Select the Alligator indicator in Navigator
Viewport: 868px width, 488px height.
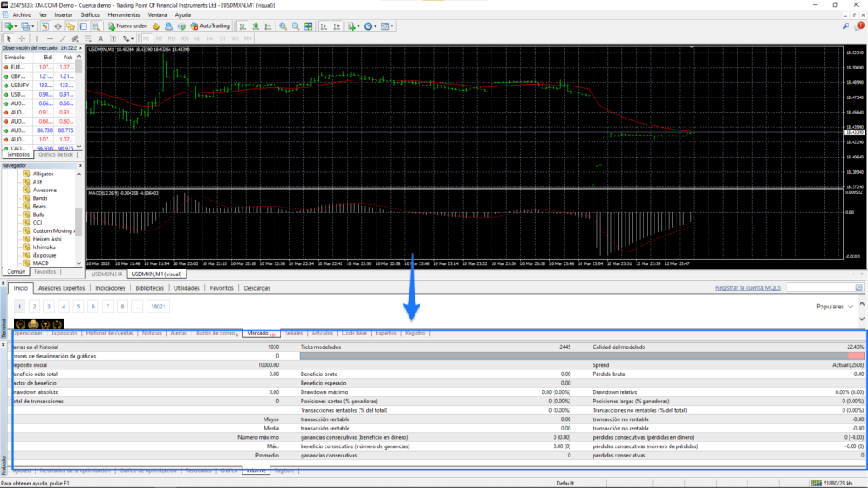[x=42, y=174]
